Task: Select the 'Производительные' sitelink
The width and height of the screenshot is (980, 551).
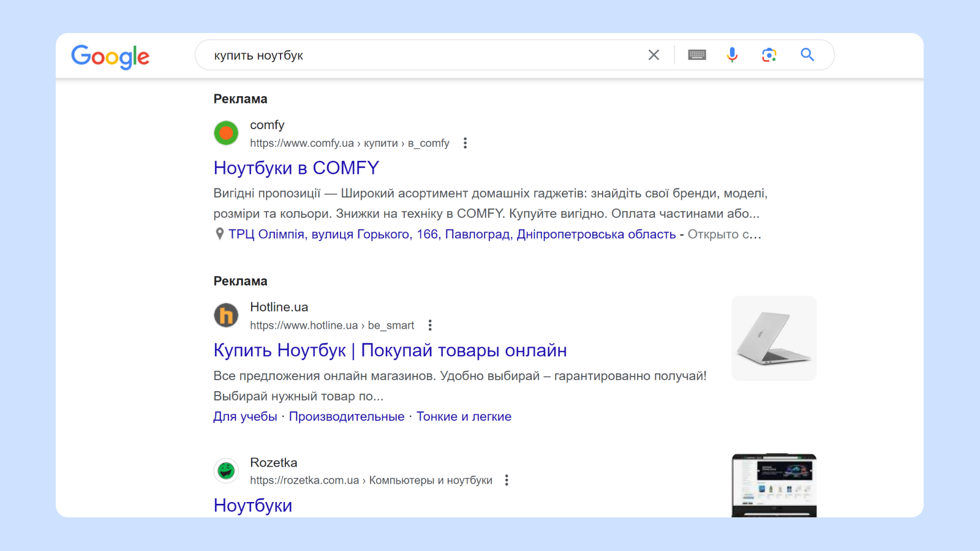Action: click(347, 417)
